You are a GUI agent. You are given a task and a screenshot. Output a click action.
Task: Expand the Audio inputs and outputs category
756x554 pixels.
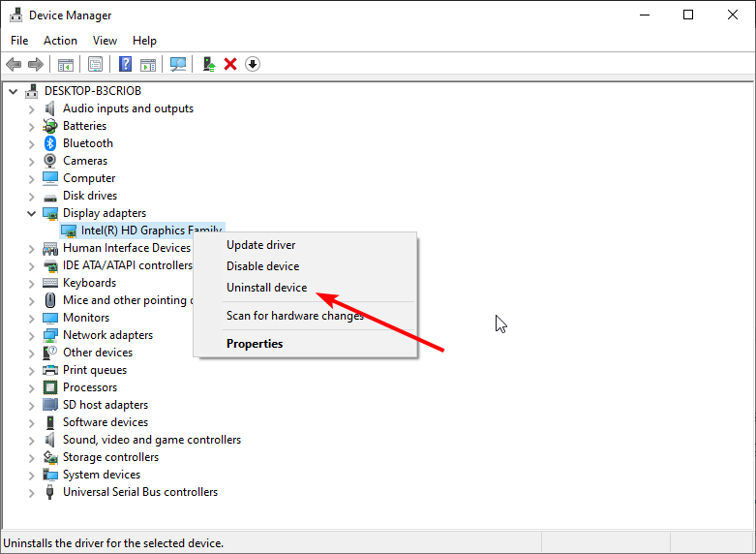[31, 109]
